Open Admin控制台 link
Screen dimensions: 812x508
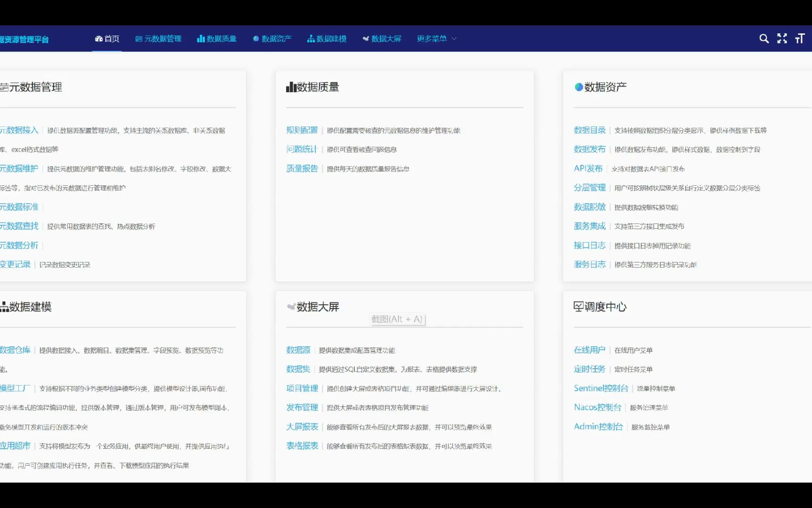(598, 427)
